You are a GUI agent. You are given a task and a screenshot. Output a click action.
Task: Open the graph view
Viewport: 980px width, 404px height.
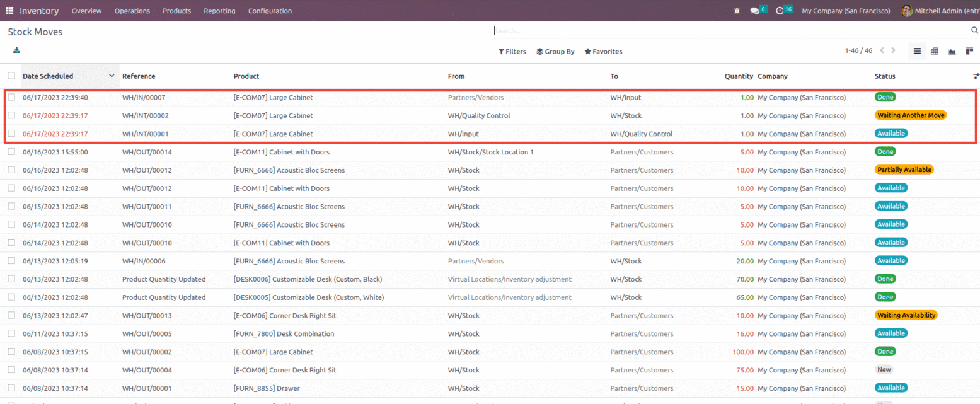(952, 51)
